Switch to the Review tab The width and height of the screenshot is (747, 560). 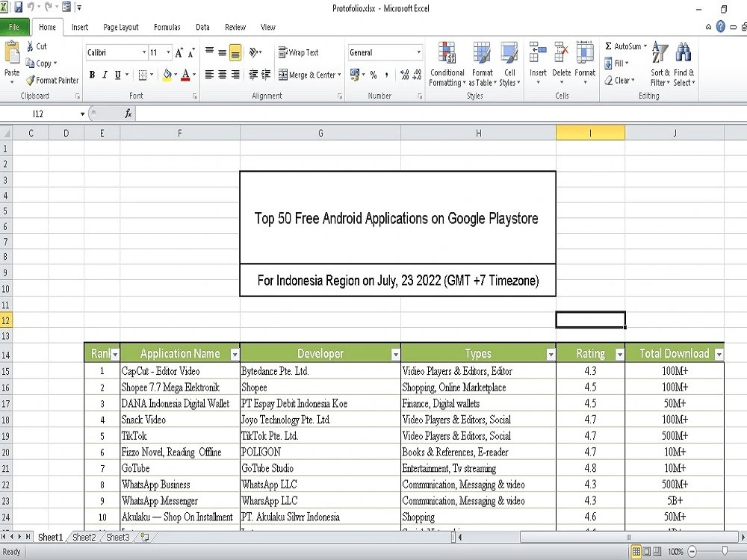235,27
